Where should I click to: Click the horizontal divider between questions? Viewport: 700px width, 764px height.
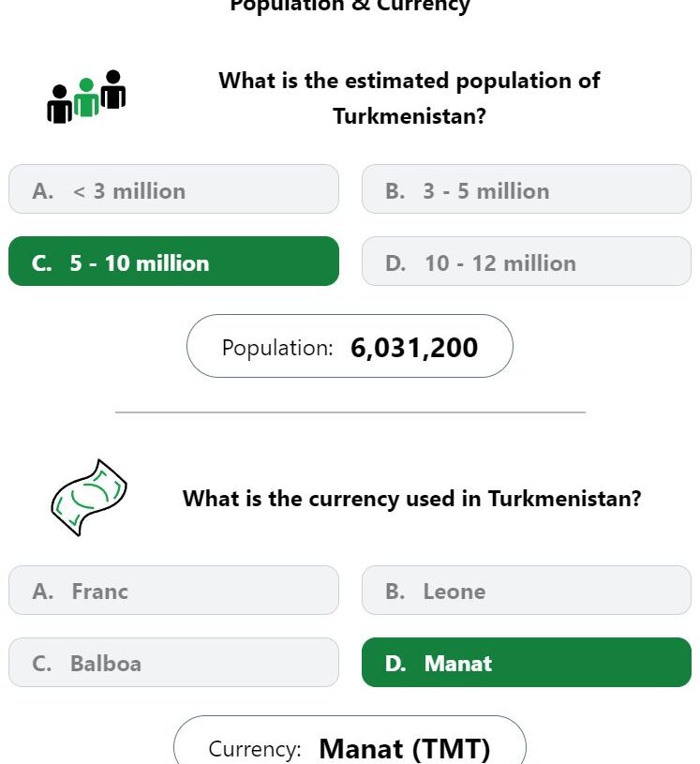pyautogui.click(x=350, y=412)
